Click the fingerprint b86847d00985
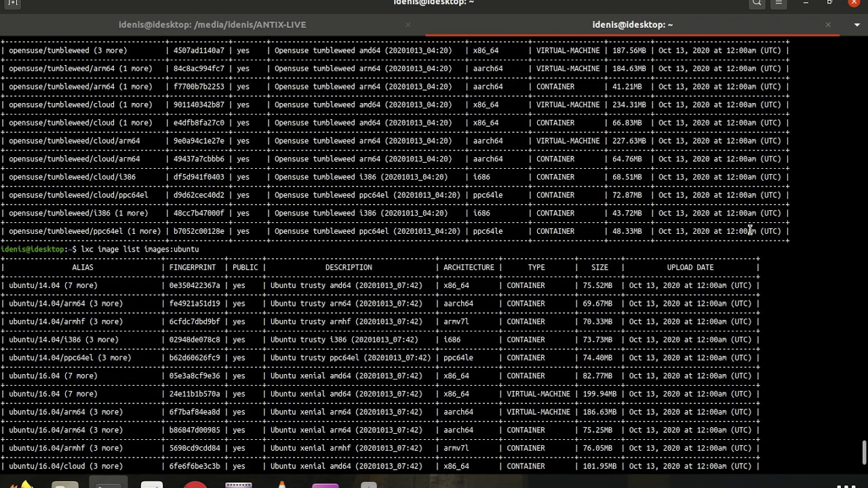868x488 pixels. [x=195, y=430]
